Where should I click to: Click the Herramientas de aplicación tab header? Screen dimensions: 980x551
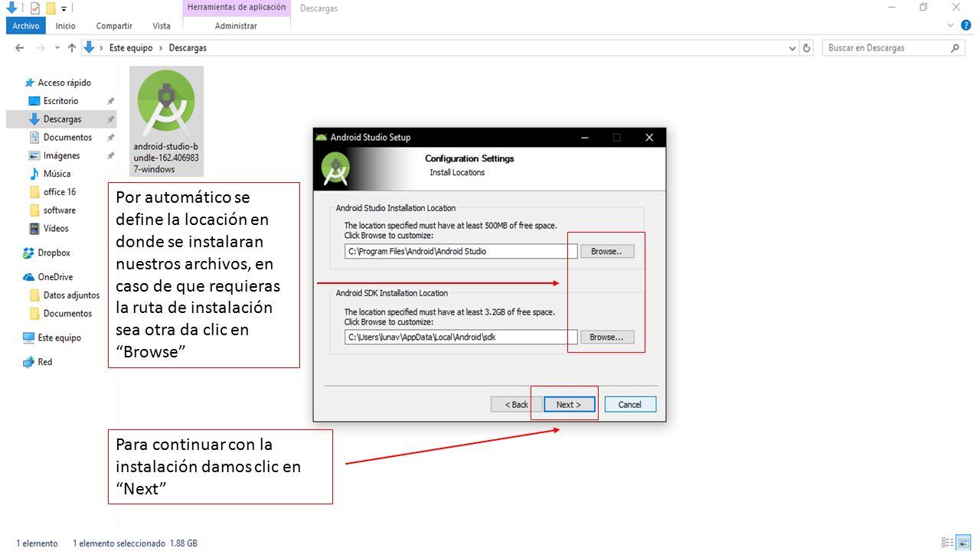[x=237, y=8]
